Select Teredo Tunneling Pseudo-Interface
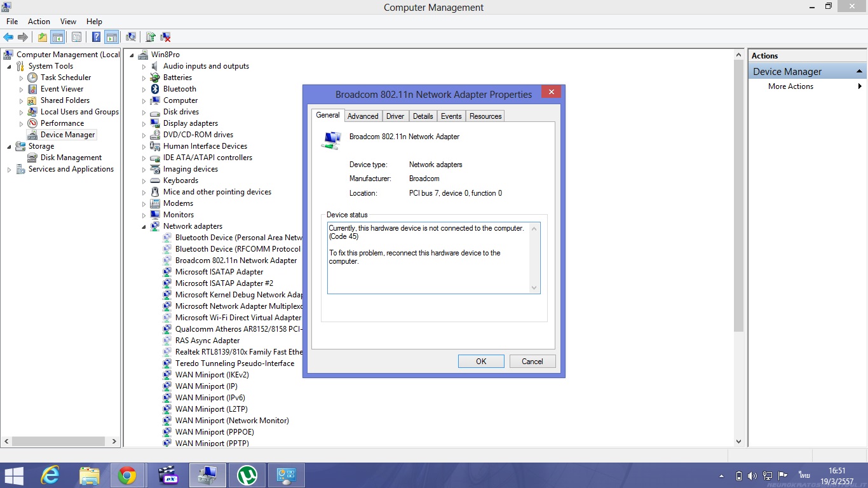This screenshot has width=868, height=488. [x=234, y=363]
